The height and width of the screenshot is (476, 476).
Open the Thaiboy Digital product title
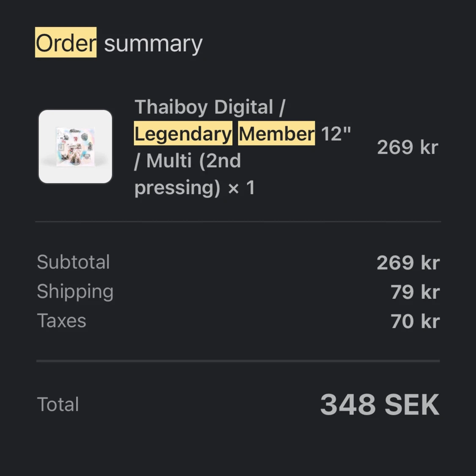coord(242,147)
